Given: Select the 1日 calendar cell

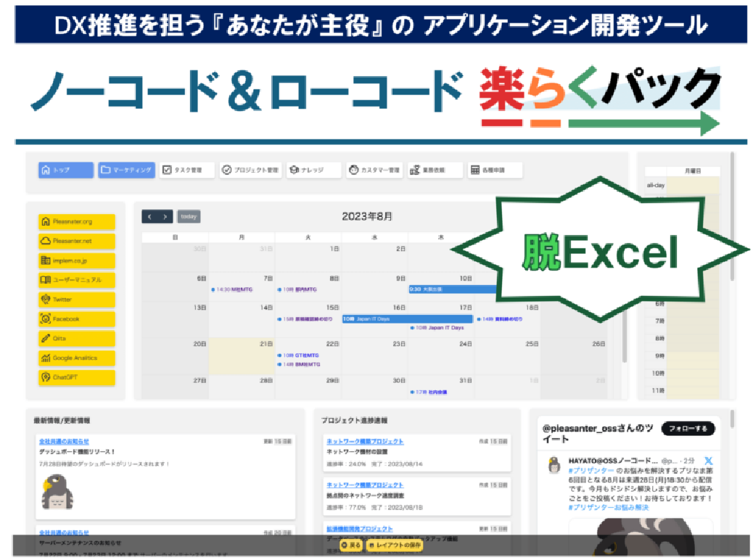Looking at the screenshot, I should 308,257.
